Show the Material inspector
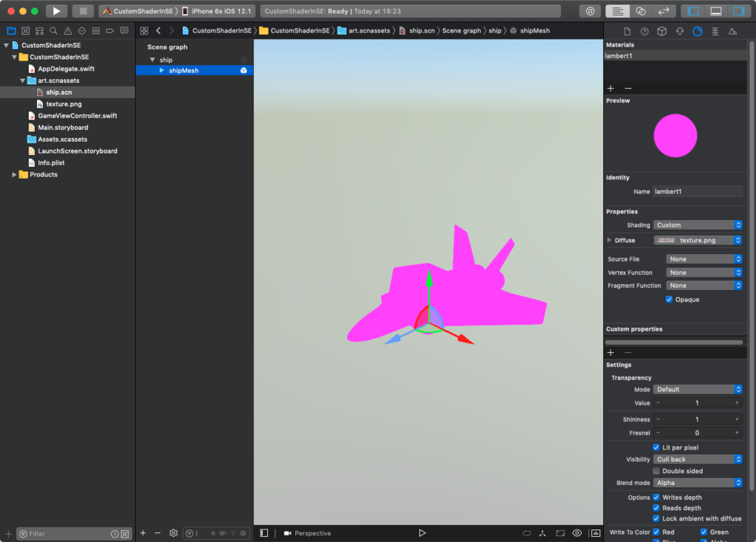The width and height of the screenshot is (756, 542). pos(697,31)
